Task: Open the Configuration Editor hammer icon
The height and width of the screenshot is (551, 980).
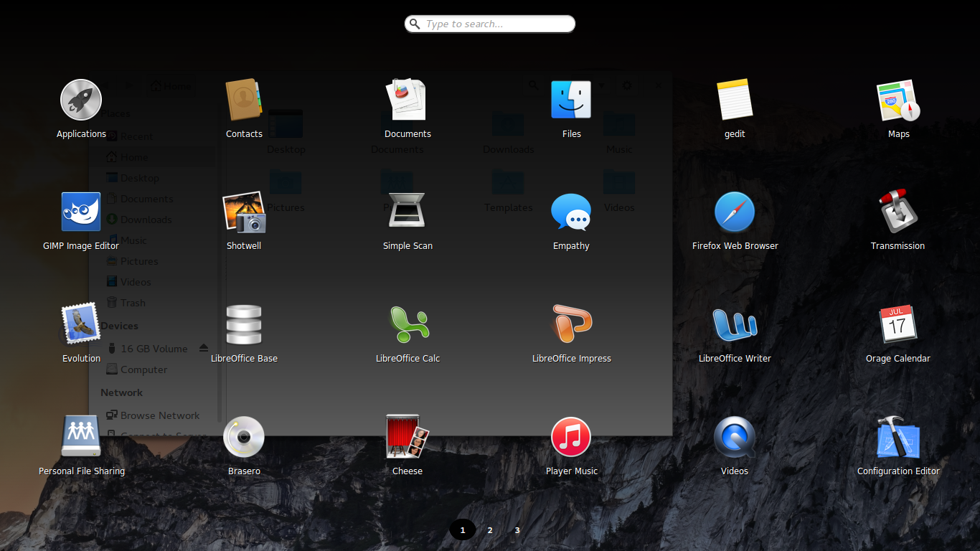Action: pos(898,436)
